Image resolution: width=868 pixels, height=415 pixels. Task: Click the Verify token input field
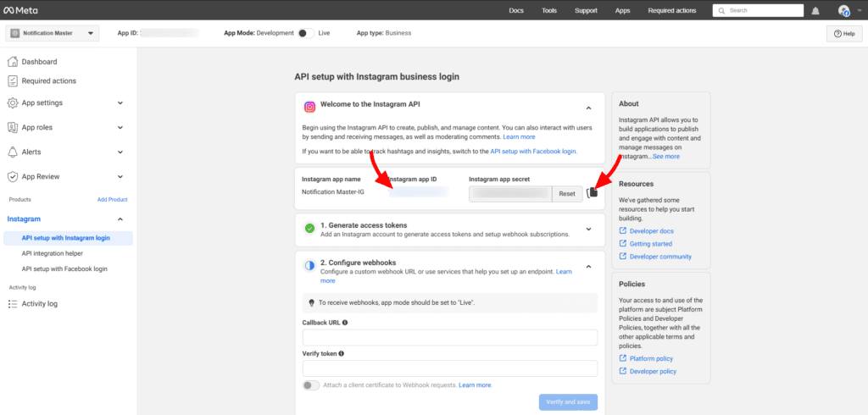click(x=450, y=368)
